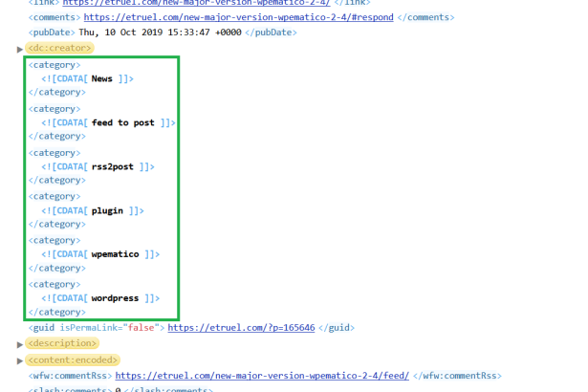588x392 pixels.
Task: Expand the content:encoded node arrow
Action: click(20, 360)
